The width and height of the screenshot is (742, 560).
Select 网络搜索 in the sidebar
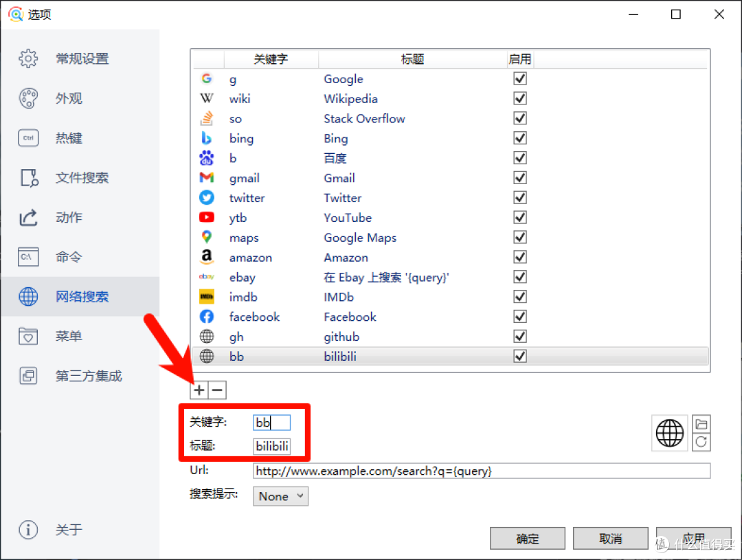tap(80, 297)
